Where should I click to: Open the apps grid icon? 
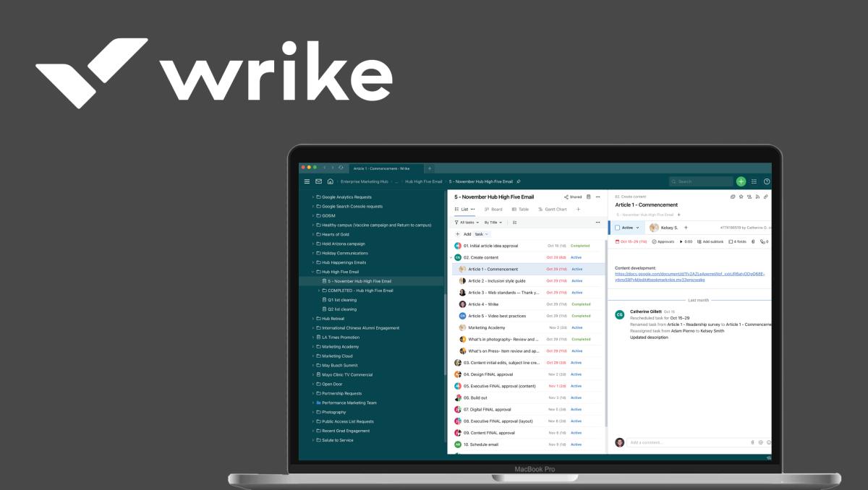(754, 181)
